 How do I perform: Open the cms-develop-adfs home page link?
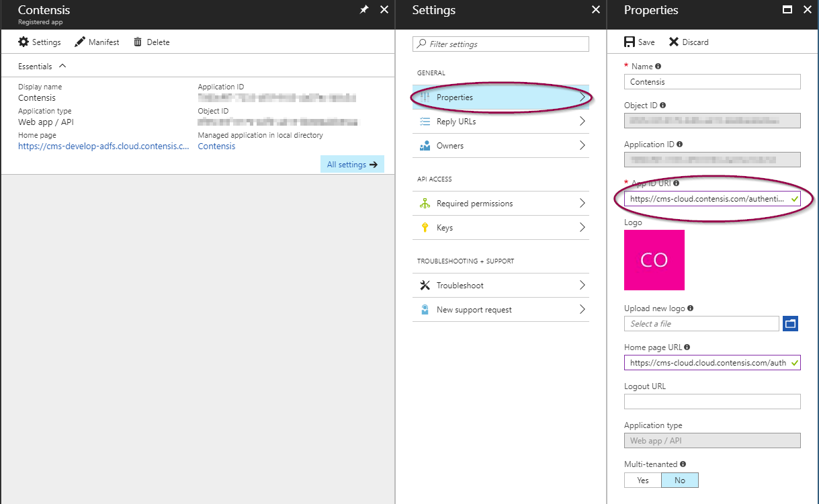pos(103,146)
